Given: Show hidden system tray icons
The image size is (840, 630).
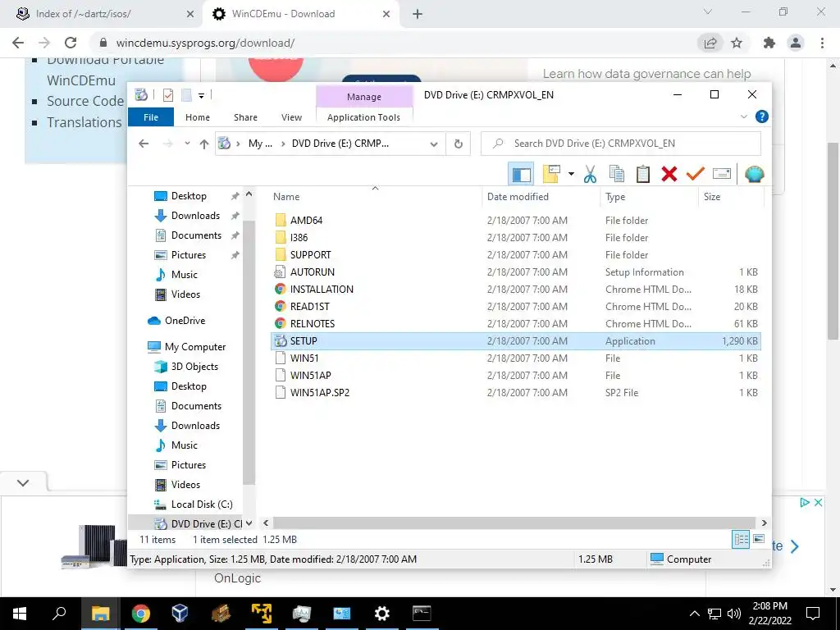Looking at the screenshot, I should coord(694,614).
